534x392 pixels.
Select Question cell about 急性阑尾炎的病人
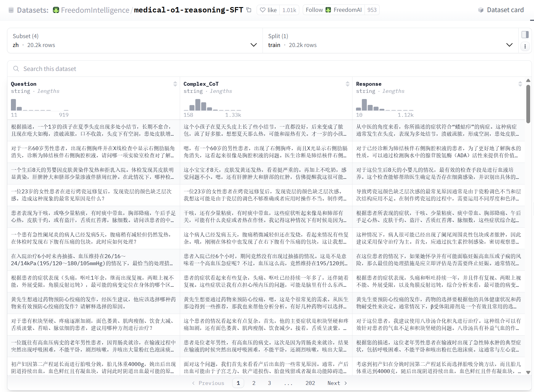pos(93,238)
